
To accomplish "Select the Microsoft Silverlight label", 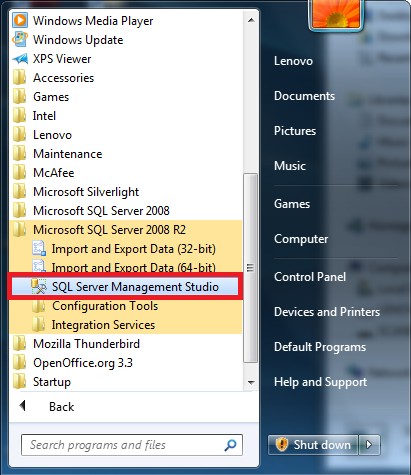I will 86,192.
